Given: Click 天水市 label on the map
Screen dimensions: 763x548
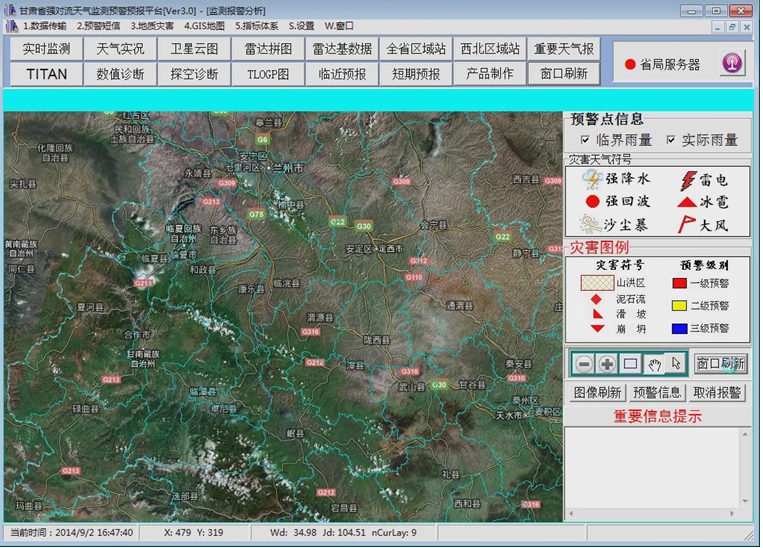Looking at the screenshot, I should (509, 415).
